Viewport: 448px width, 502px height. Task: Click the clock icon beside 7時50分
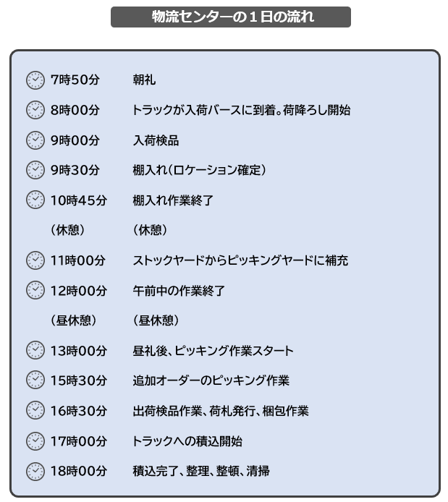(35, 80)
